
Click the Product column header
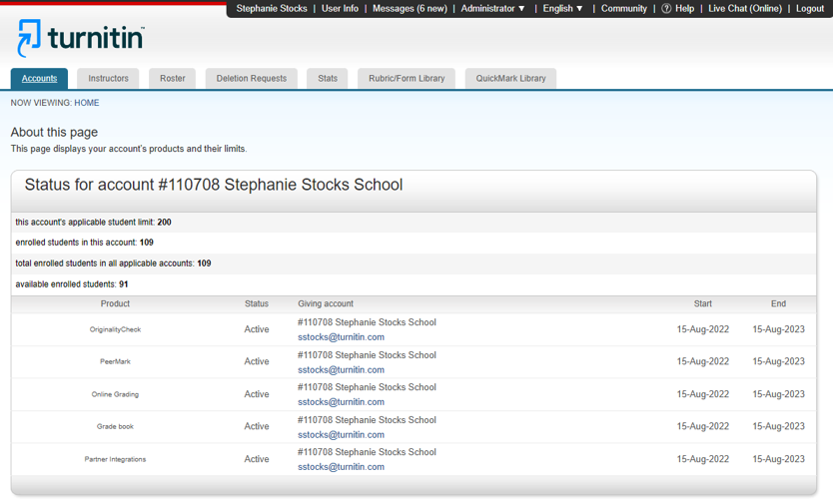(115, 303)
